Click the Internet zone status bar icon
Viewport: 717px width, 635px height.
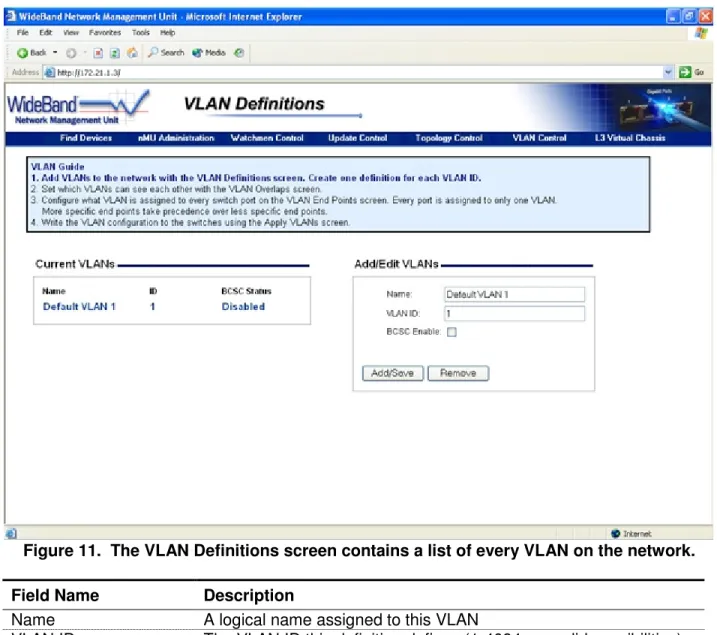(x=615, y=534)
